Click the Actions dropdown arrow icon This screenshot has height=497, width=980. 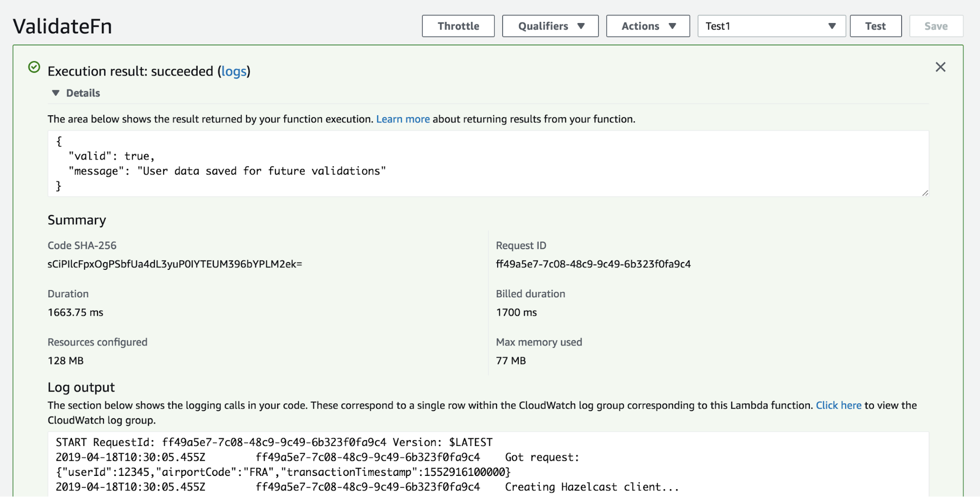(672, 26)
